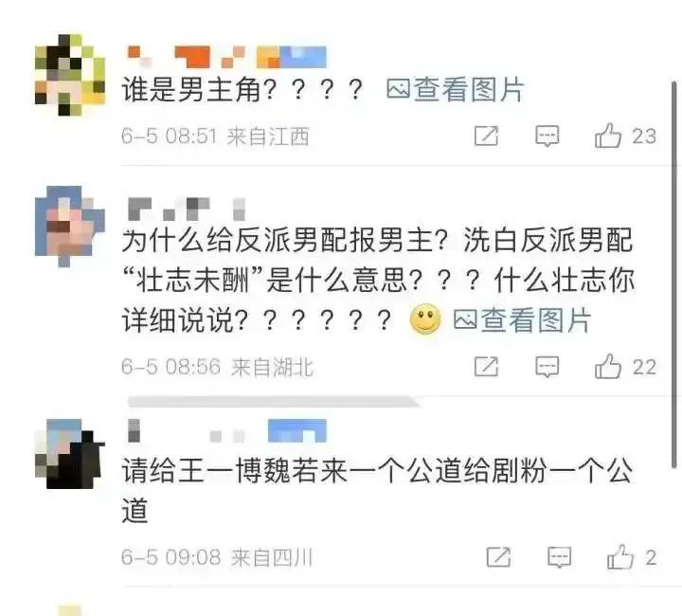Image resolution: width=682 pixels, height=616 pixels.
Task: Repost the 江西 comment using share icon
Action: tap(486, 136)
